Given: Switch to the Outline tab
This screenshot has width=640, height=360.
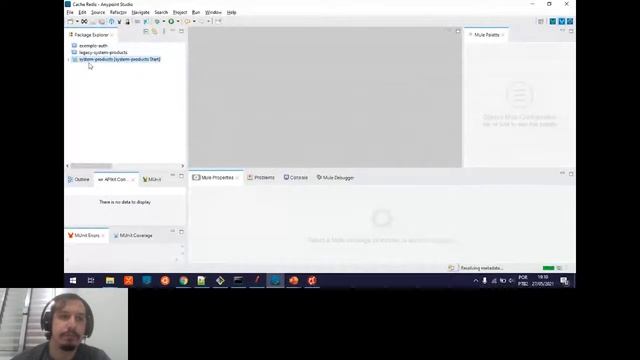Looking at the screenshot, I should coord(79,180).
